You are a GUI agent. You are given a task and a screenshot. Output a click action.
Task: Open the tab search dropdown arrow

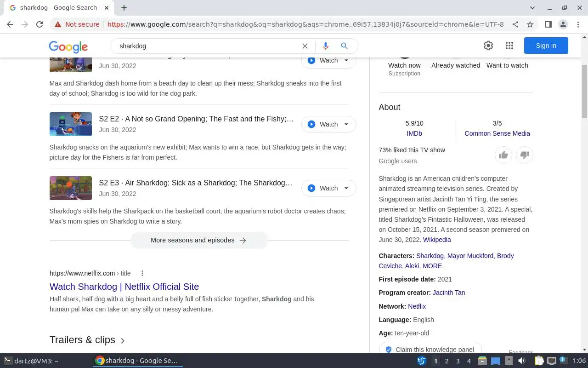tap(532, 8)
